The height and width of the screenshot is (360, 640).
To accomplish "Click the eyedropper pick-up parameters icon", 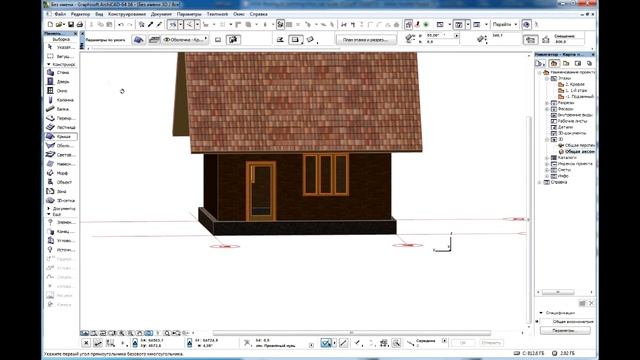I will point(151,25).
